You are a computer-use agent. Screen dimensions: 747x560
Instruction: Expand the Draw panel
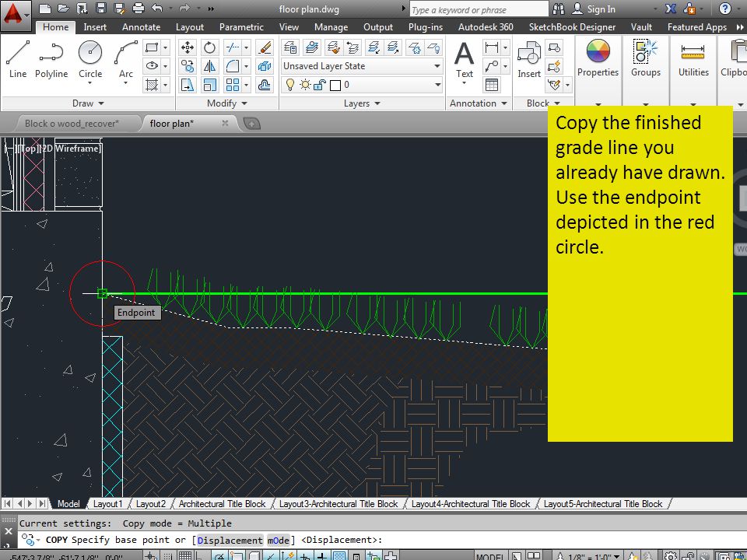point(88,103)
